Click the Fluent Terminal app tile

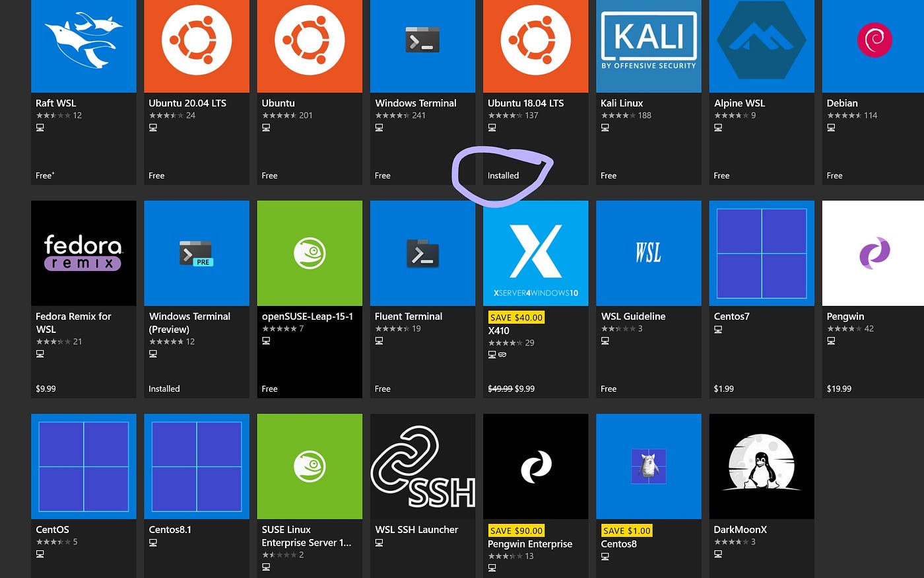pos(422,253)
